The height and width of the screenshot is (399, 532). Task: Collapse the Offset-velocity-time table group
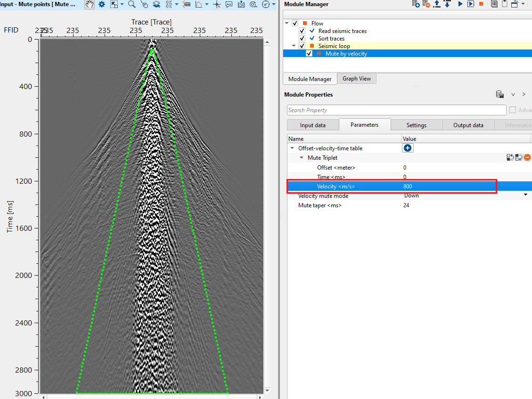pos(292,148)
